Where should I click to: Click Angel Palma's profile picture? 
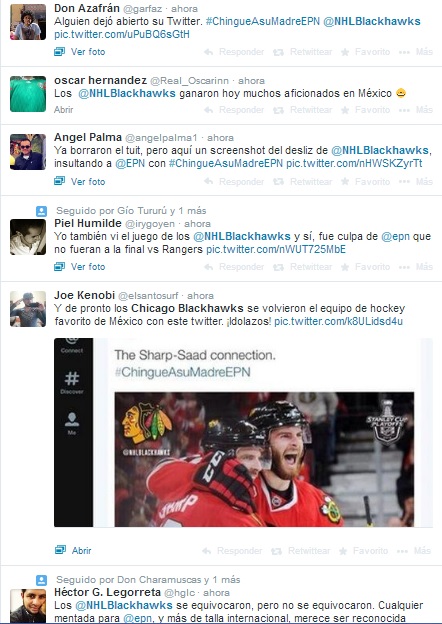(28, 152)
